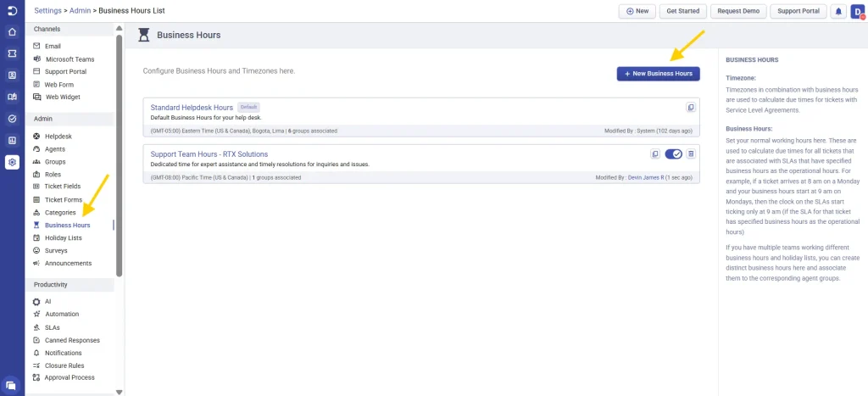The image size is (868, 396).
Task: Open Canned Responses in sidebar
Action: pyautogui.click(x=72, y=340)
